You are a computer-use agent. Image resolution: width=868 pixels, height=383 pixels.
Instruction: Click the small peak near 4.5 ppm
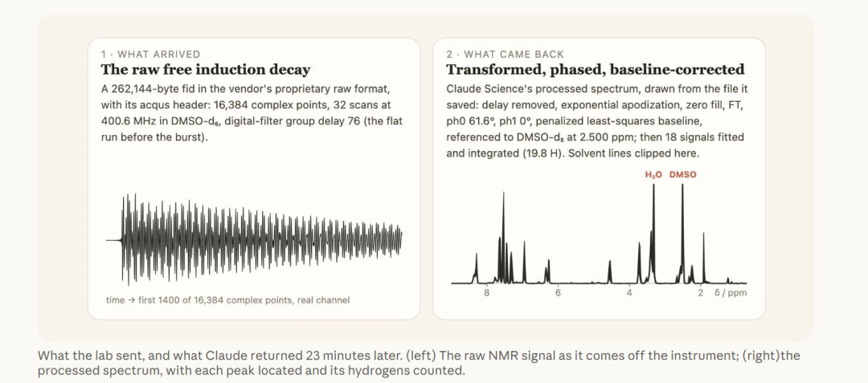(609, 272)
